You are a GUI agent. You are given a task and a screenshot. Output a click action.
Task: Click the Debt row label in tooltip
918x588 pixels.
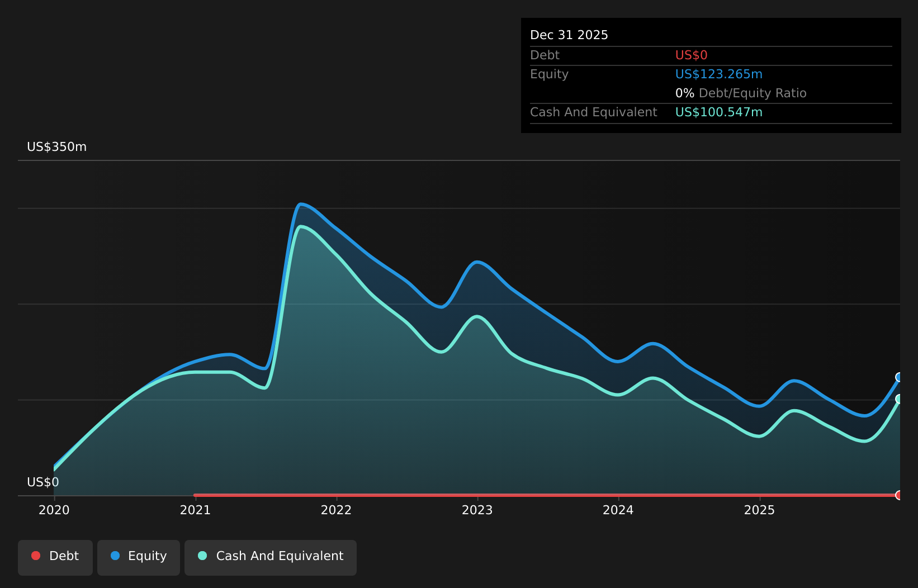click(x=545, y=55)
